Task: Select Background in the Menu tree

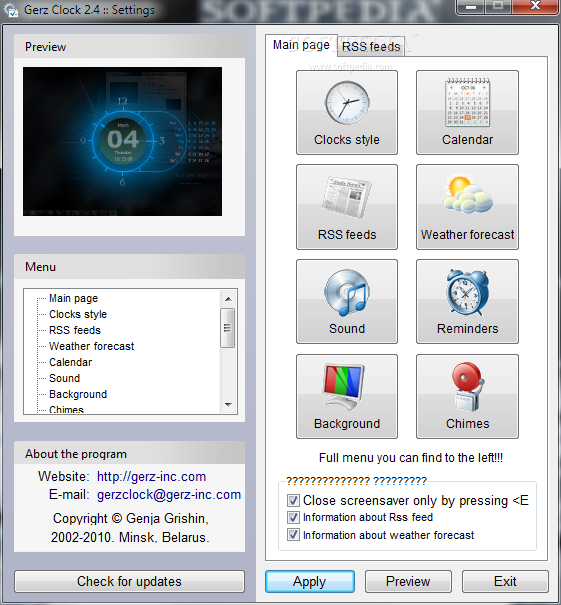Action: pos(78,394)
